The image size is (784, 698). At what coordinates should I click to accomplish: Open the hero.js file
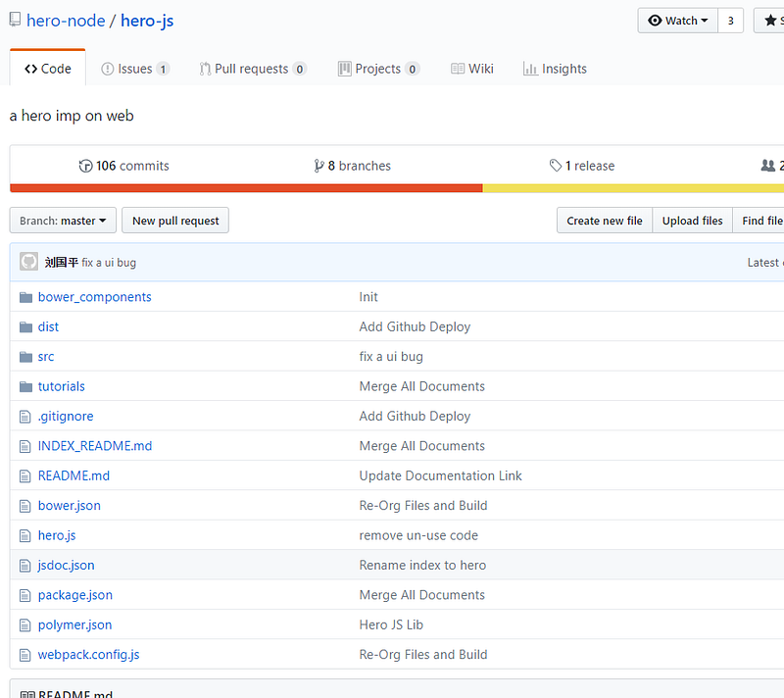click(57, 535)
